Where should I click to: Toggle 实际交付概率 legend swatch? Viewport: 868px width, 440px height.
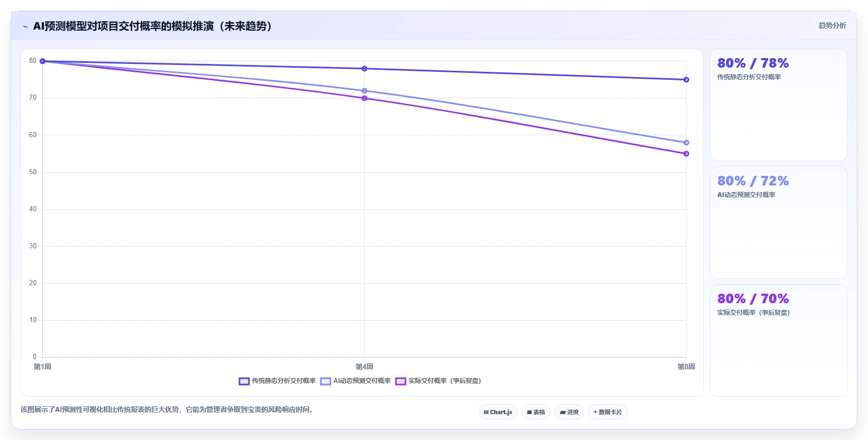[401, 381]
